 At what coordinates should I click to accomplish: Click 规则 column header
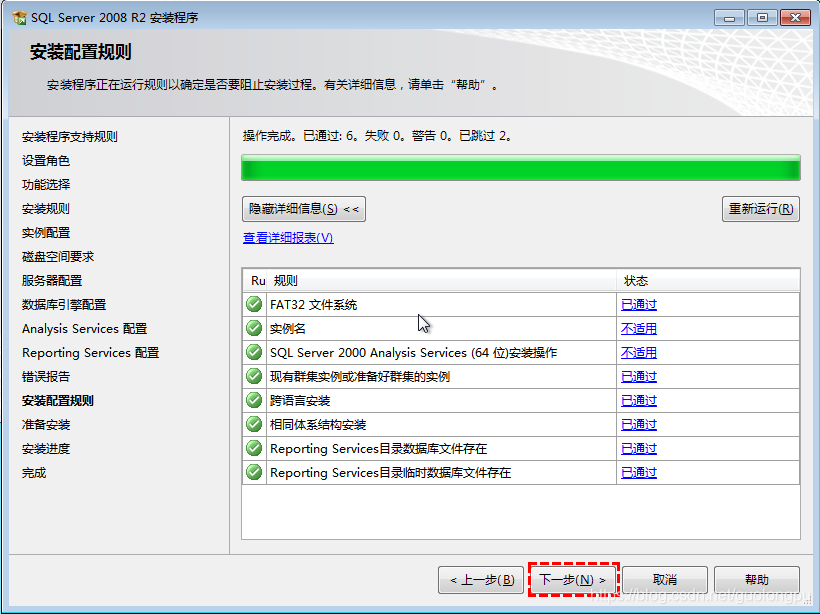(441, 281)
